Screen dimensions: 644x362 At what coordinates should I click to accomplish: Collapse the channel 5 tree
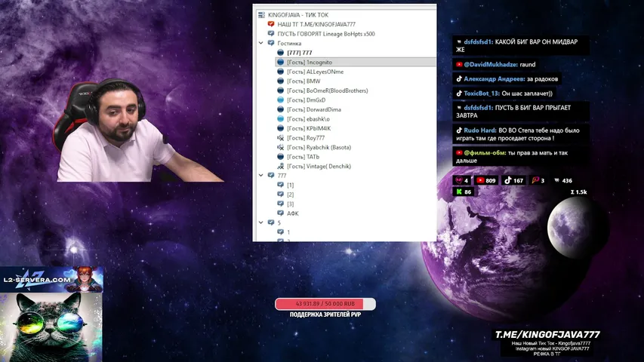(x=260, y=222)
